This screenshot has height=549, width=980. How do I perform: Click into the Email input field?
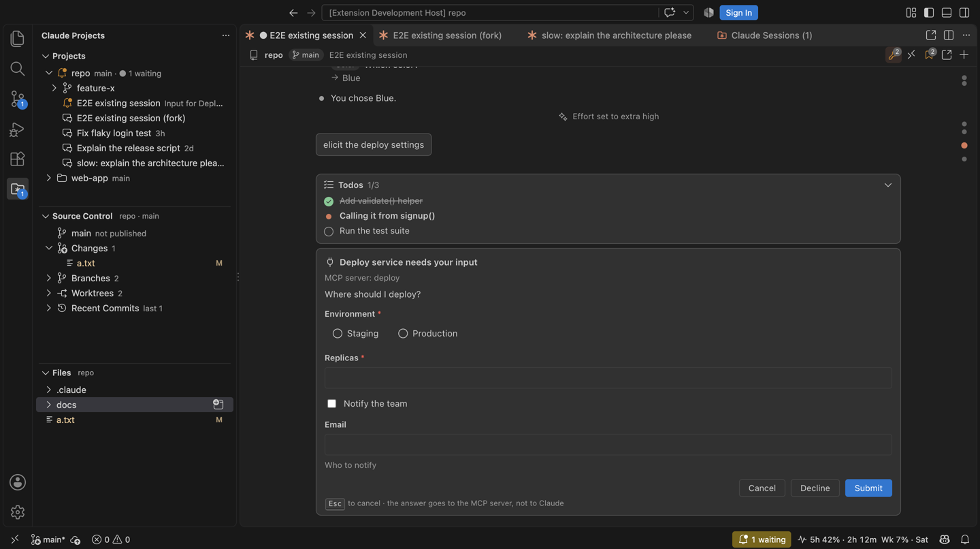click(x=608, y=445)
